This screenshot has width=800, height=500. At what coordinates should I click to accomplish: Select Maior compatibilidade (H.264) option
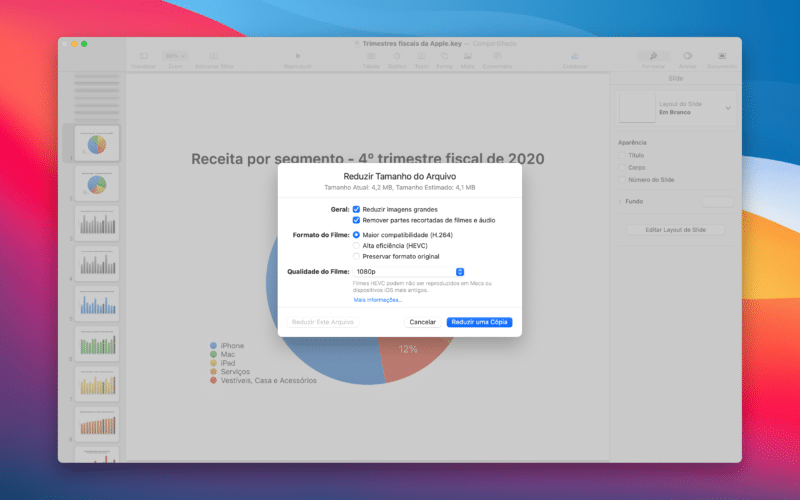(356, 235)
